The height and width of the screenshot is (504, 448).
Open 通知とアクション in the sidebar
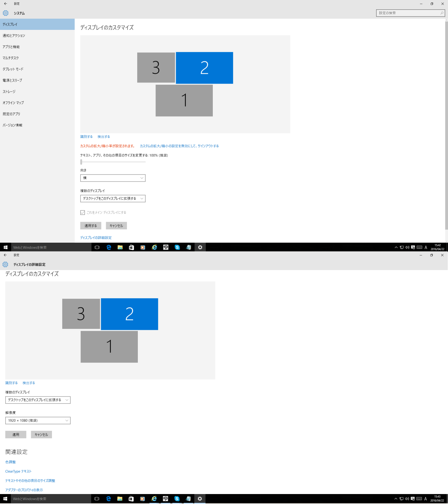[37, 35]
